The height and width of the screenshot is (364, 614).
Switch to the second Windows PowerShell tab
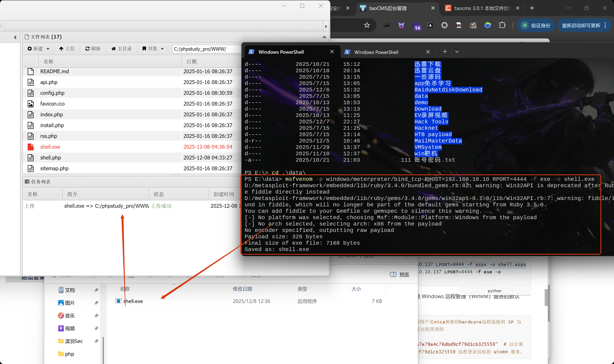coord(376,52)
